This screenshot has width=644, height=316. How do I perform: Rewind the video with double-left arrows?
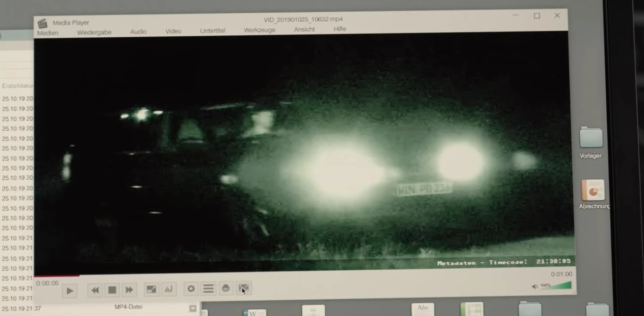(95, 290)
